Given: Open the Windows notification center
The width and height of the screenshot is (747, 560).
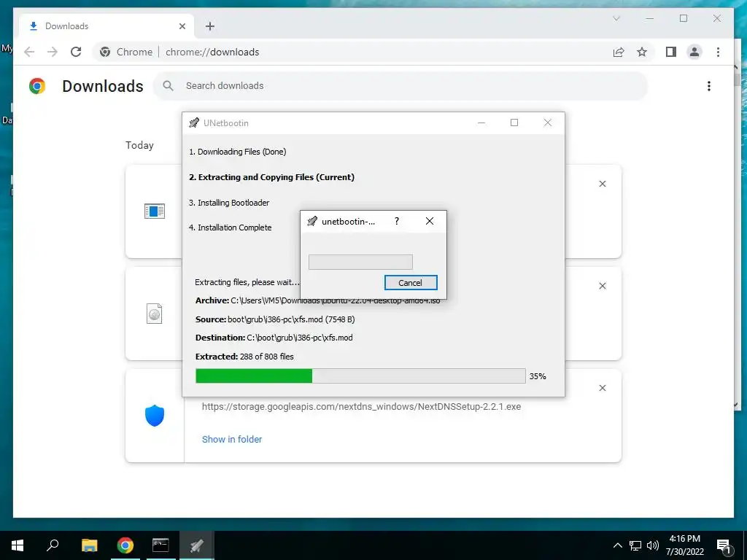Looking at the screenshot, I should click(724, 545).
